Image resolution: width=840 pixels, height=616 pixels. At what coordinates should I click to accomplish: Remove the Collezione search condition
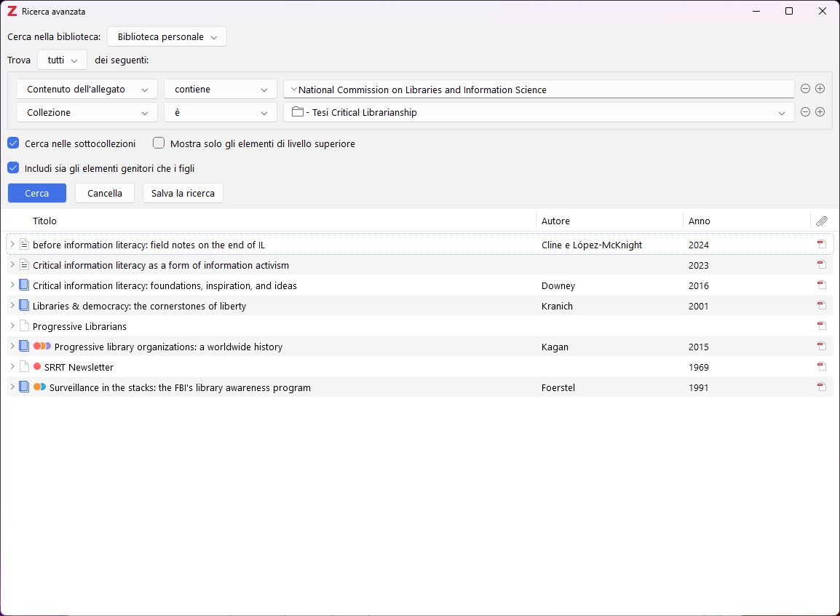tap(805, 112)
